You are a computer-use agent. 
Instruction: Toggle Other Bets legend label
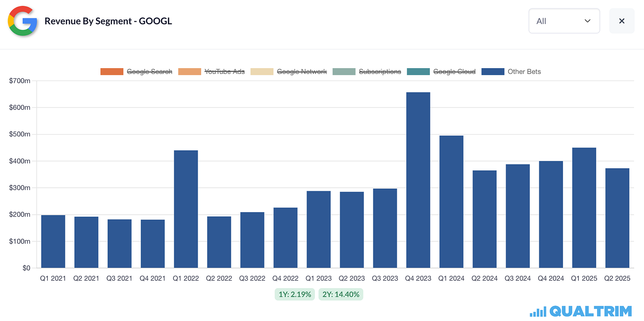point(524,71)
